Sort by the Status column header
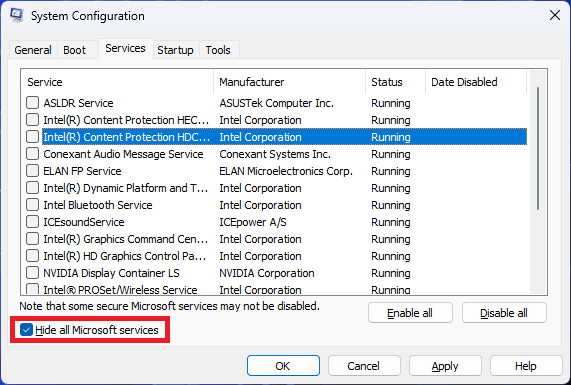The image size is (571, 385). click(x=395, y=82)
